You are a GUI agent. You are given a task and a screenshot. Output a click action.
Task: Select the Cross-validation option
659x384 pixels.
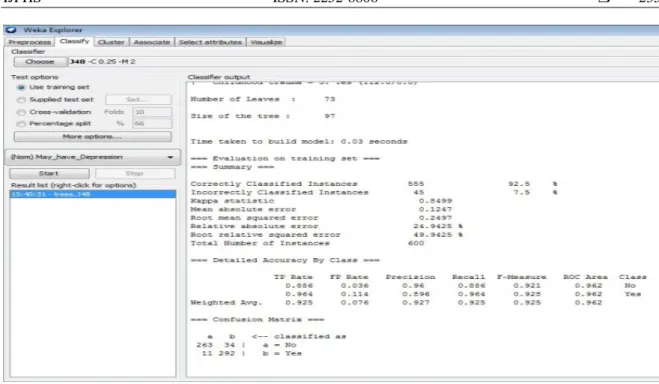point(54,112)
